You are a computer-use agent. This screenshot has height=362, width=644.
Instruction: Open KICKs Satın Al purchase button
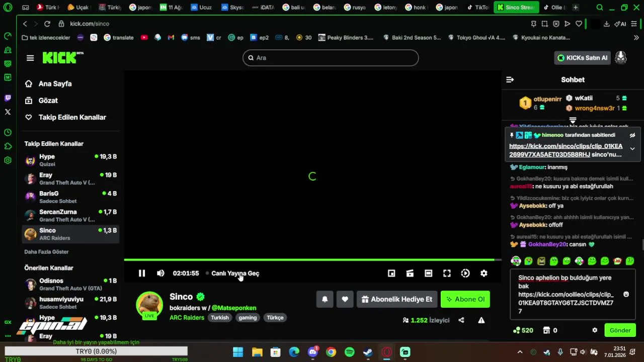coord(583,58)
